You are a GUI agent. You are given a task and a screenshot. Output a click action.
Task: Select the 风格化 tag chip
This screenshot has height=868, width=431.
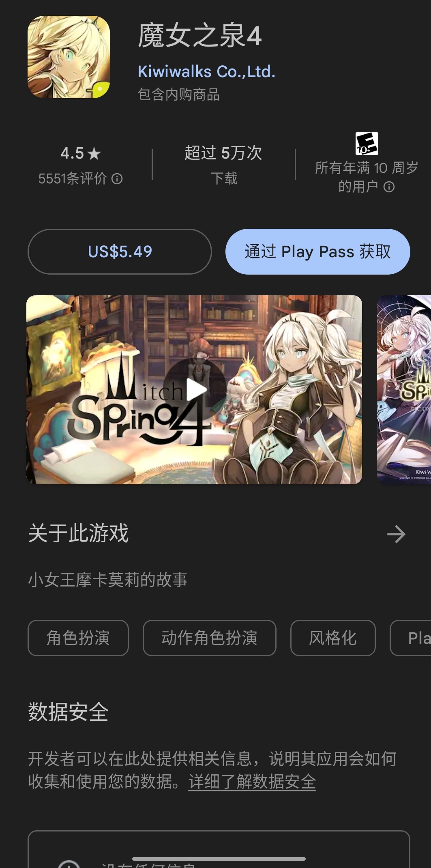[x=333, y=638]
